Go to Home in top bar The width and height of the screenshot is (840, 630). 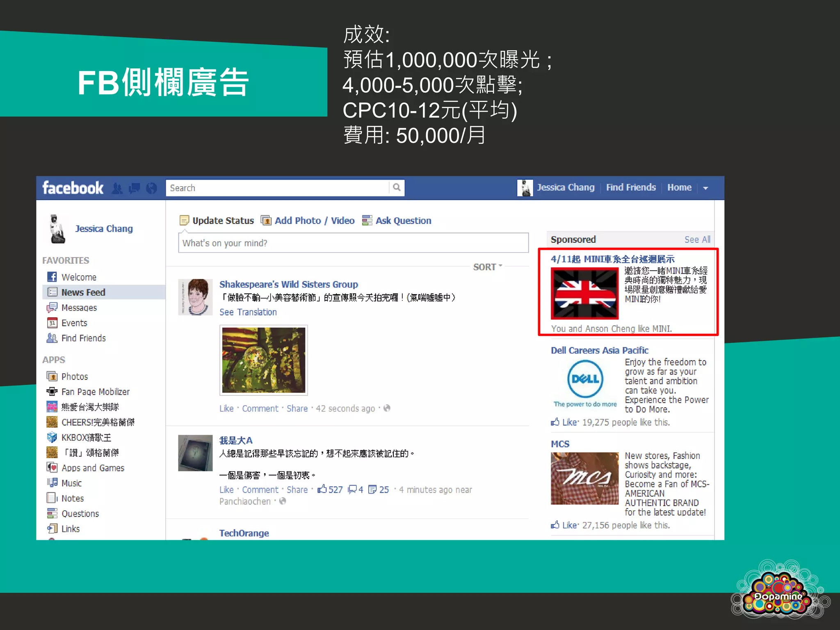click(679, 187)
